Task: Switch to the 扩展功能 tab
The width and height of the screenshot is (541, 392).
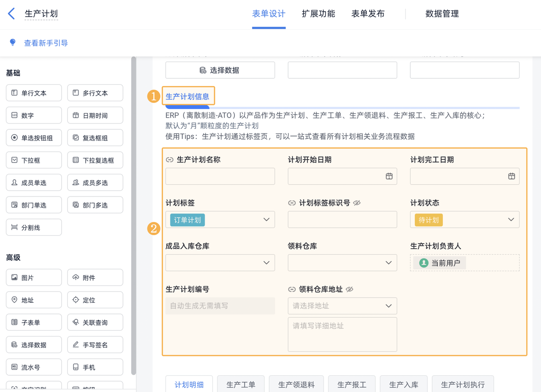Action: click(x=318, y=14)
